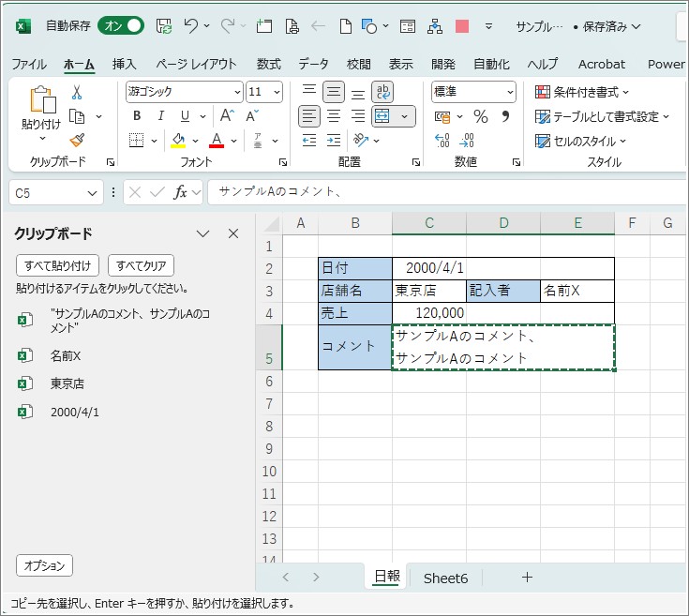Image resolution: width=689 pixels, height=616 pixels.
Task: Add a new sheet with plus button
Action: tap(527, 578)
